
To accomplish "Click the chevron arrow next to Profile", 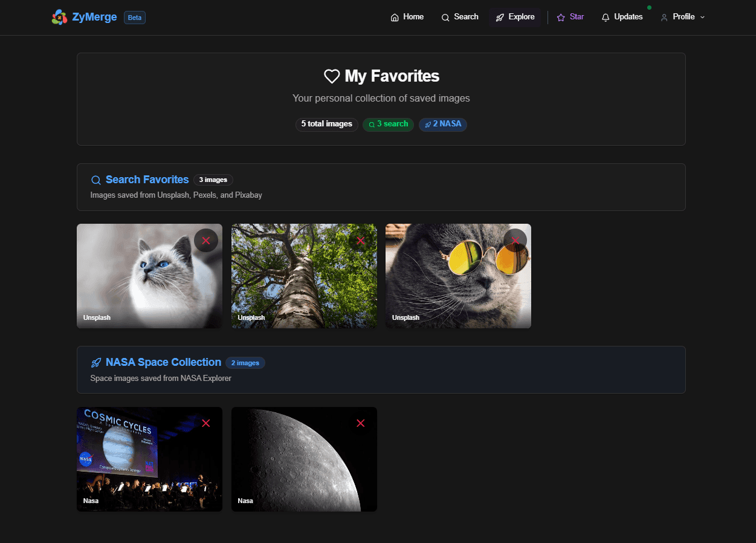I will pos(702,18).
